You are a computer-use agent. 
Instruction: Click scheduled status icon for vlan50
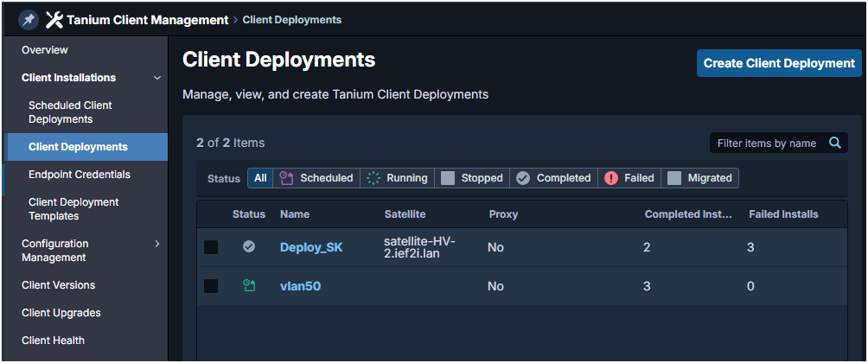[x=249, y=285]
